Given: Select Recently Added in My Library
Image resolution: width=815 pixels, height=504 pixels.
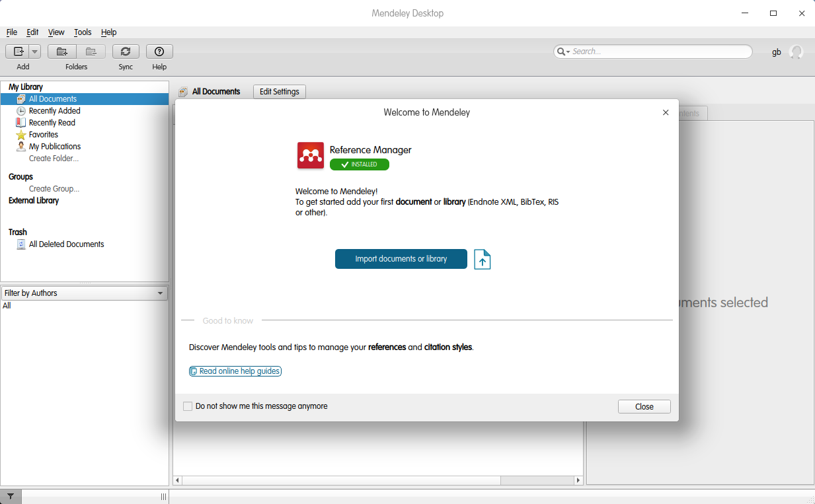Looking at the screenshot, I should click(x=54, y=111).
